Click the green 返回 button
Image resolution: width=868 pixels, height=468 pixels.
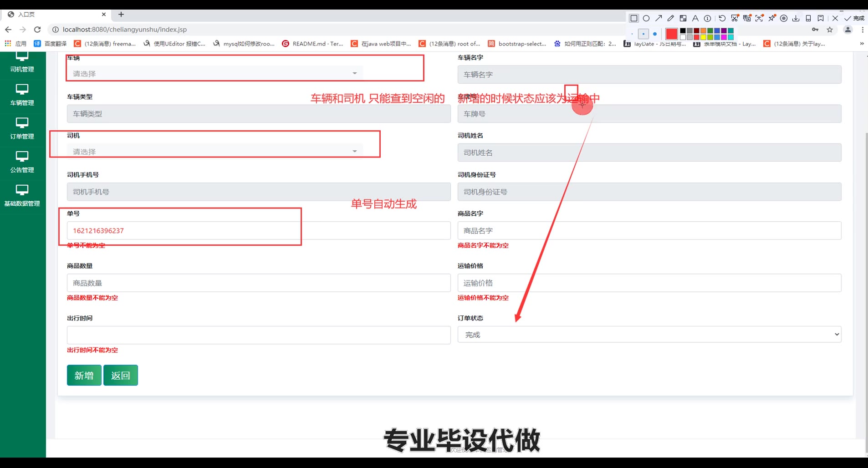click(x=121, y=375)
